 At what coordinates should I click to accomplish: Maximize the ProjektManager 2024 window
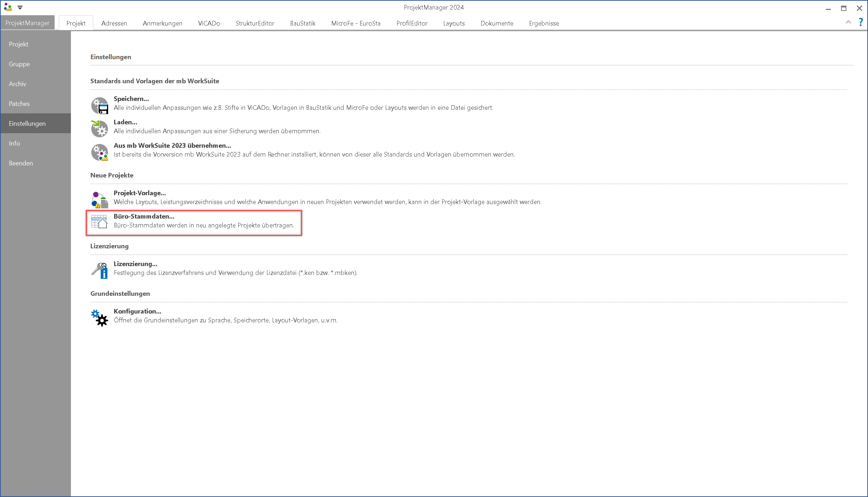[844, 8]
